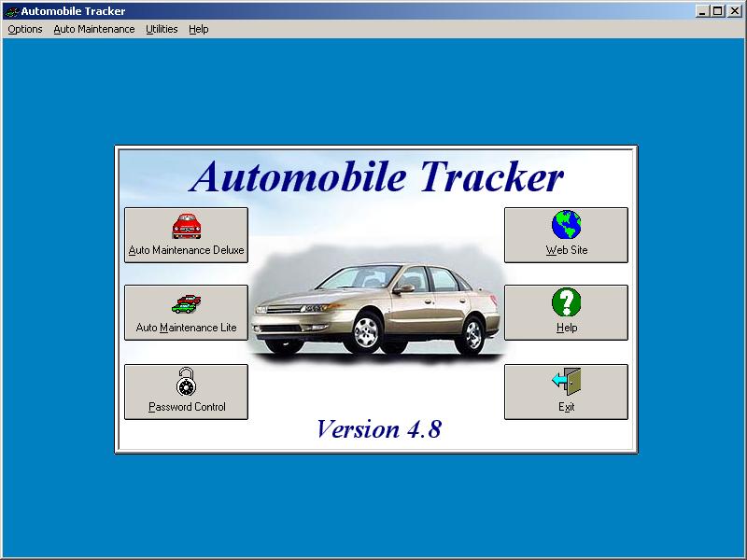
Task: Open Password Control with the padlock icon
Action: pyautogui.click(x=186, y=392)
